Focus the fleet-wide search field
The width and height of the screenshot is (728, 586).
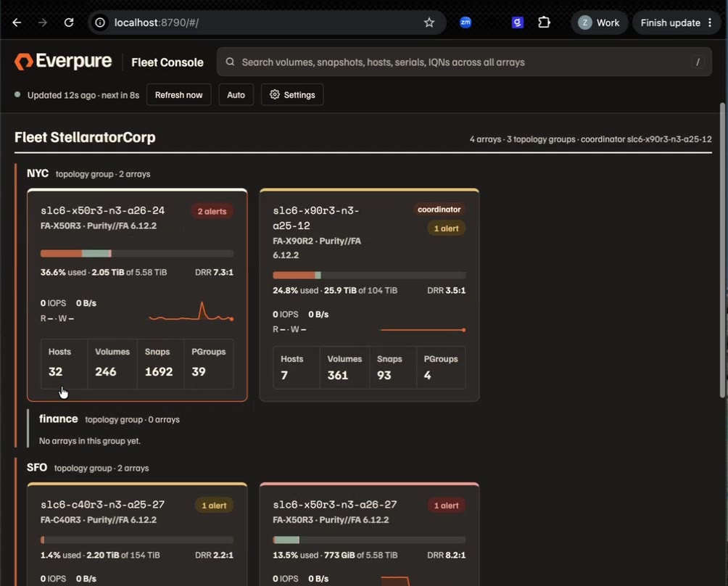tap(464, 62)
